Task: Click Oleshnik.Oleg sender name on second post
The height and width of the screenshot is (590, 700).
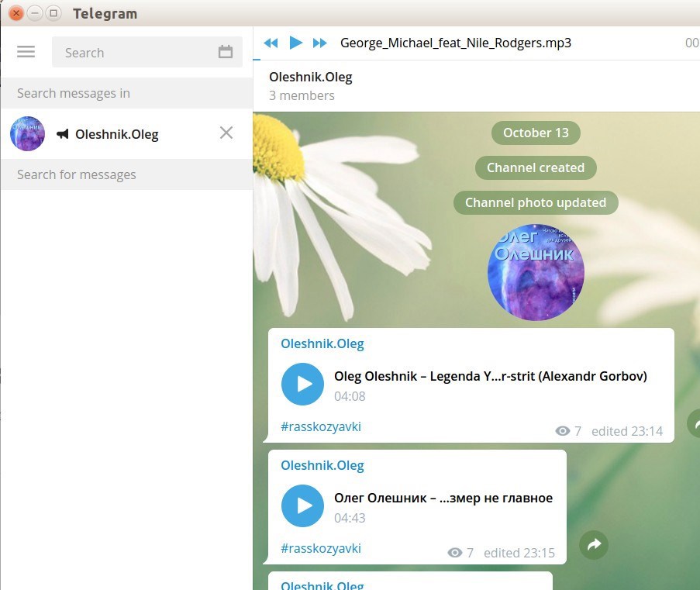Action: [322, 465]
